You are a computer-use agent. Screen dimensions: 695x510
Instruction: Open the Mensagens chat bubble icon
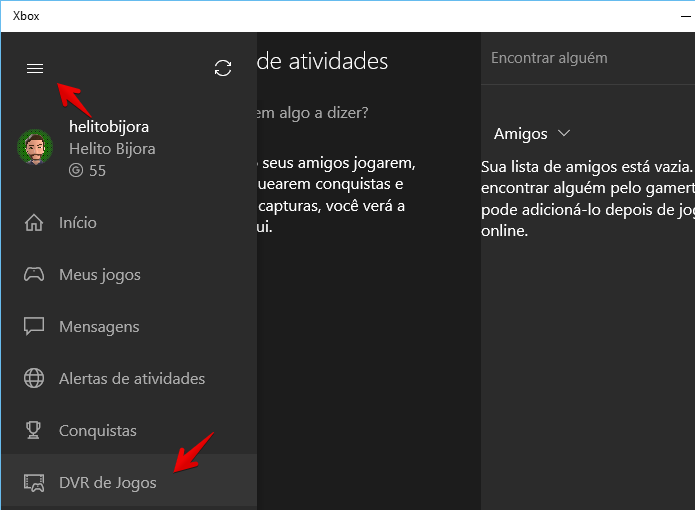coord(34,327)
